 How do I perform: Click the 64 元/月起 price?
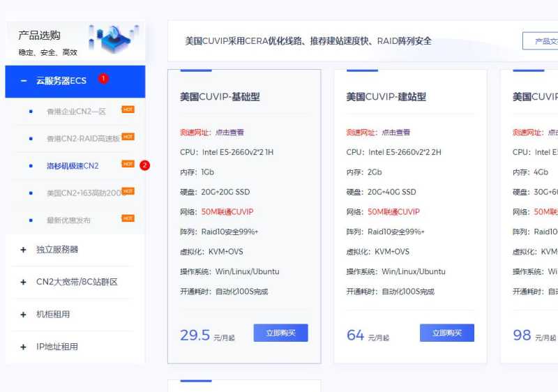(368, 335)
